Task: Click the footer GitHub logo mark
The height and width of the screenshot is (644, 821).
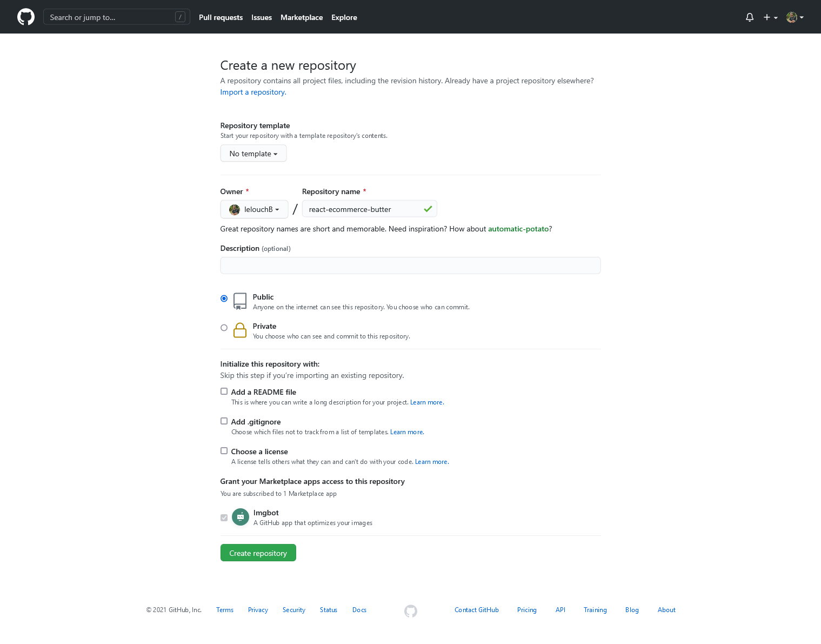Action: pyautogui.click(x=411, y=611)
